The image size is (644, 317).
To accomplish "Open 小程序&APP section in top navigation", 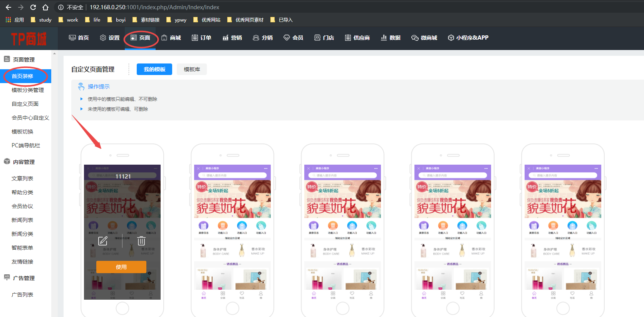I will [468, 38].
